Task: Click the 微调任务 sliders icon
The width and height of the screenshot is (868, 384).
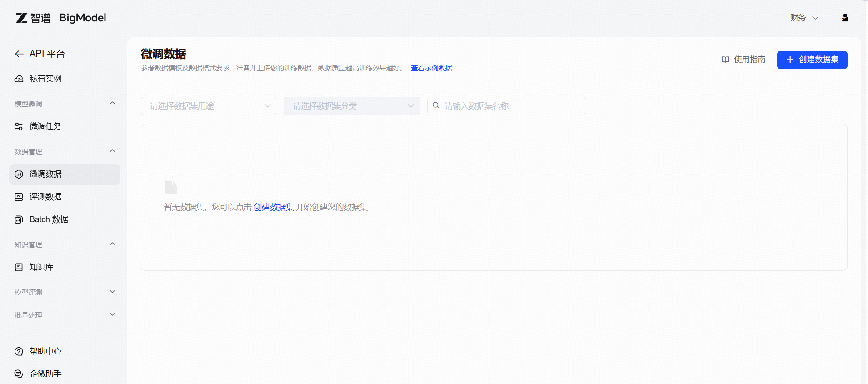Action: pos(19,126)
